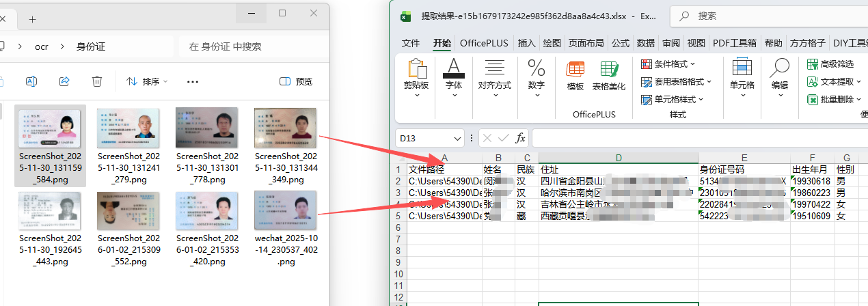The image size is (868, 306).
Task: Click the cancel X icon in formula bar
Action: [487, 138]
